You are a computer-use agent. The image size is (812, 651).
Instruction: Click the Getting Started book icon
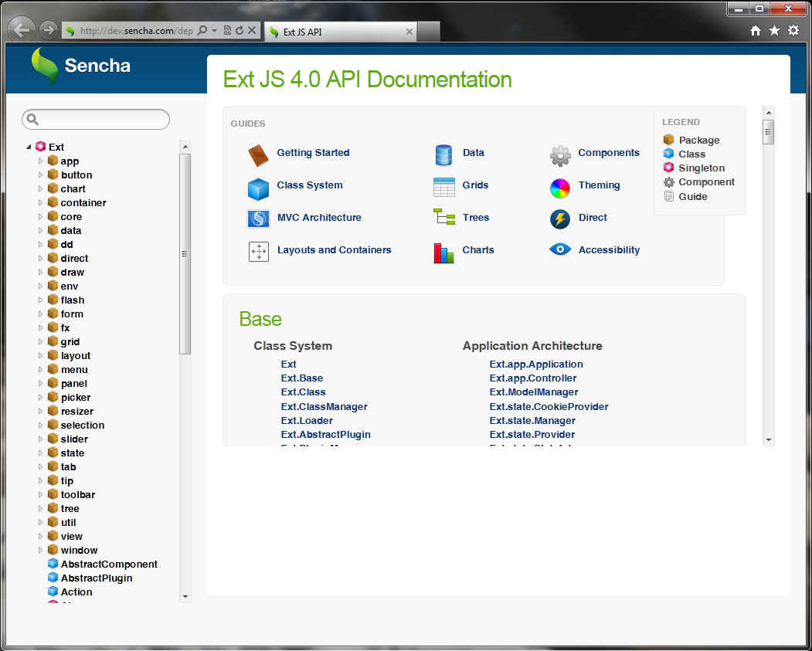point(258,155)
